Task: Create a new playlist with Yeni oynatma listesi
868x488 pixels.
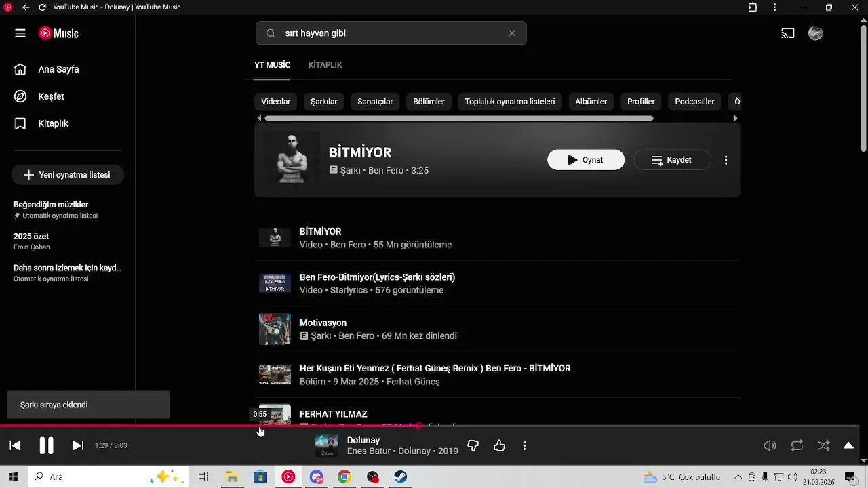Action: pyautogui.click(x=68, y=175)
